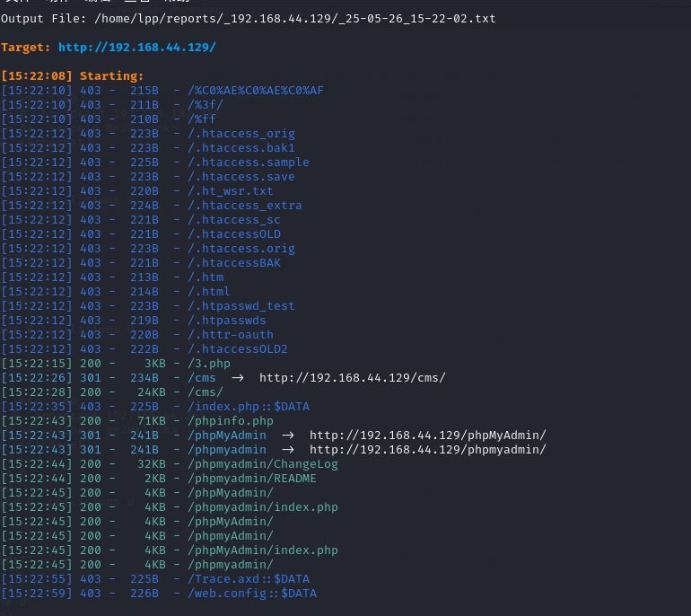Select the /phpmyadmin/README entry
Screen dimensions: 691x616
pyautogui.click(x=241, y=479)
